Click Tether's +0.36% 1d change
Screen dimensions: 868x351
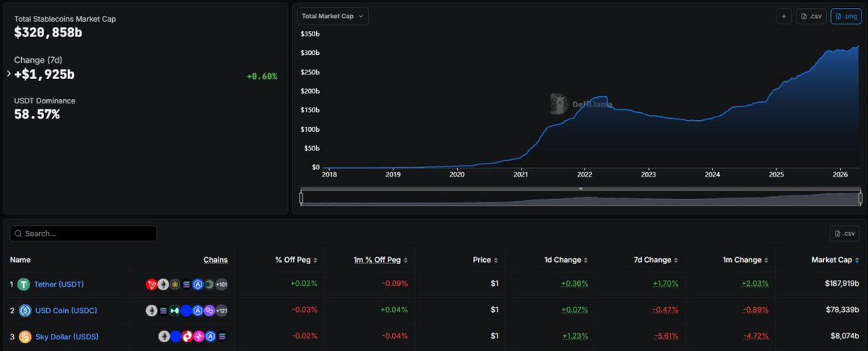tap(574, 284)
